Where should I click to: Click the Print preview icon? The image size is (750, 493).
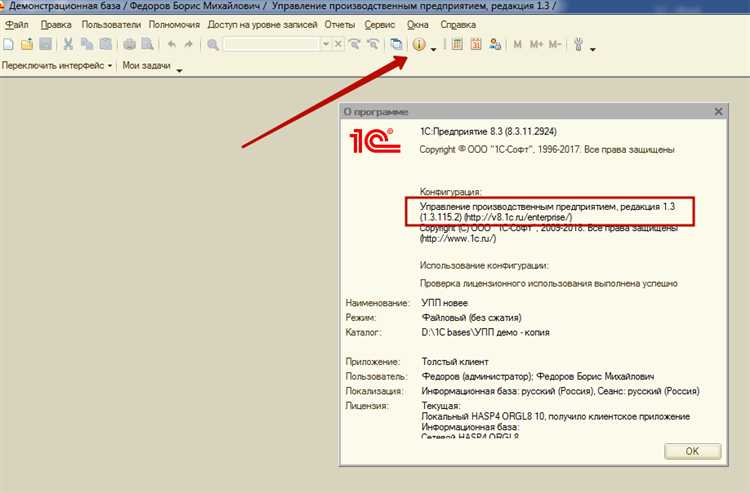[148, 44]
